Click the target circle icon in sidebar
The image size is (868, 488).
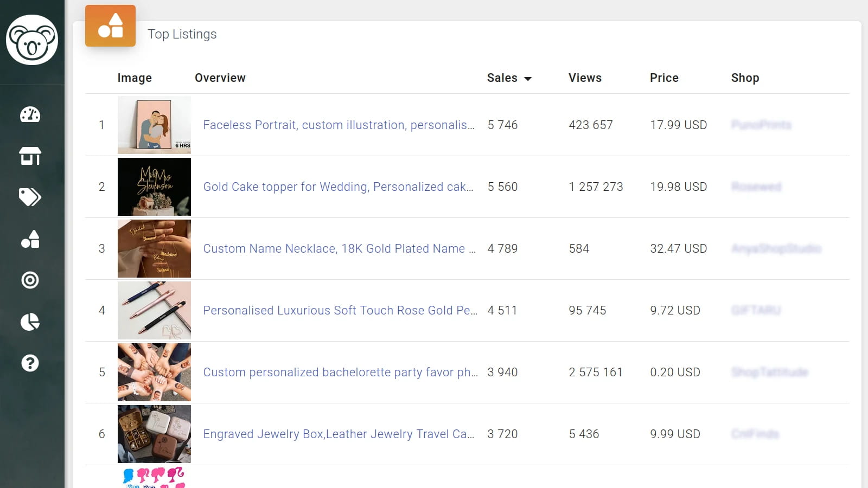(x=30, y=280)
